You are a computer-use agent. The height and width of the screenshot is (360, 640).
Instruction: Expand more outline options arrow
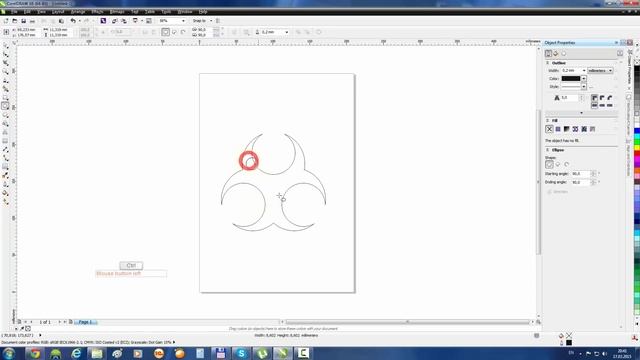pyautogui.click(x=582, y=113)
